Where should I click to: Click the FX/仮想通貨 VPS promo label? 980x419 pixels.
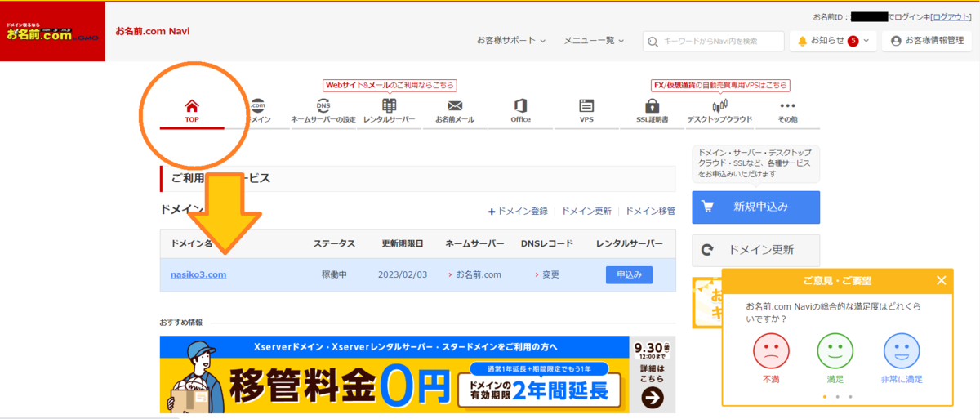click(720, 85)
